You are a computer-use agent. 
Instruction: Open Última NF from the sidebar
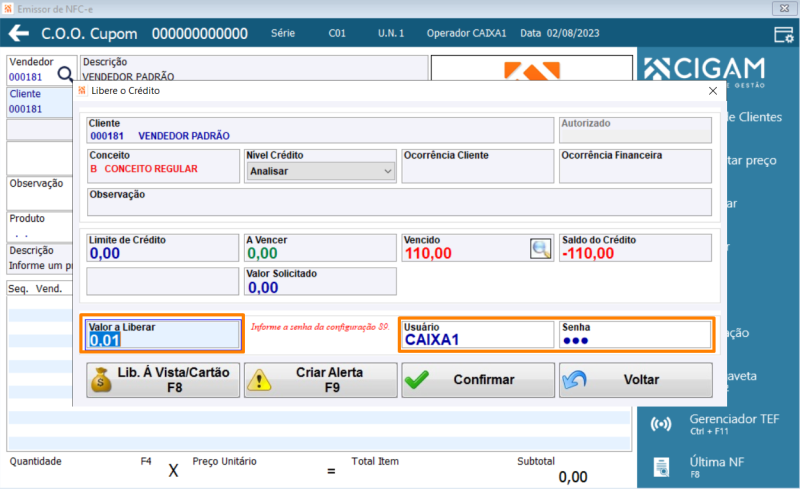[x=717, y=467]
